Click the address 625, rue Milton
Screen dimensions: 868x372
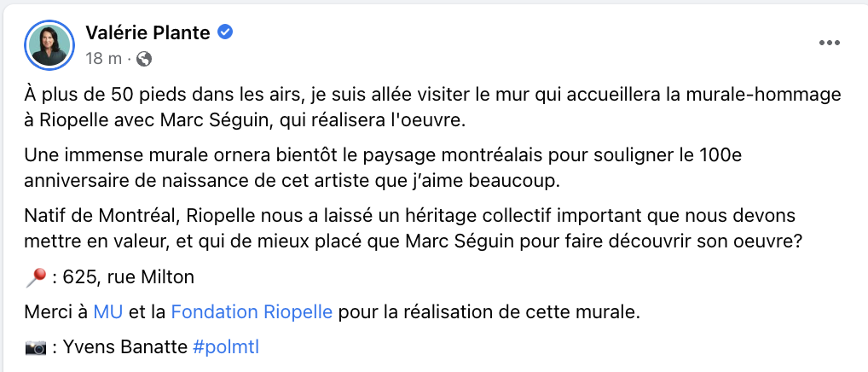pos(129,277)
